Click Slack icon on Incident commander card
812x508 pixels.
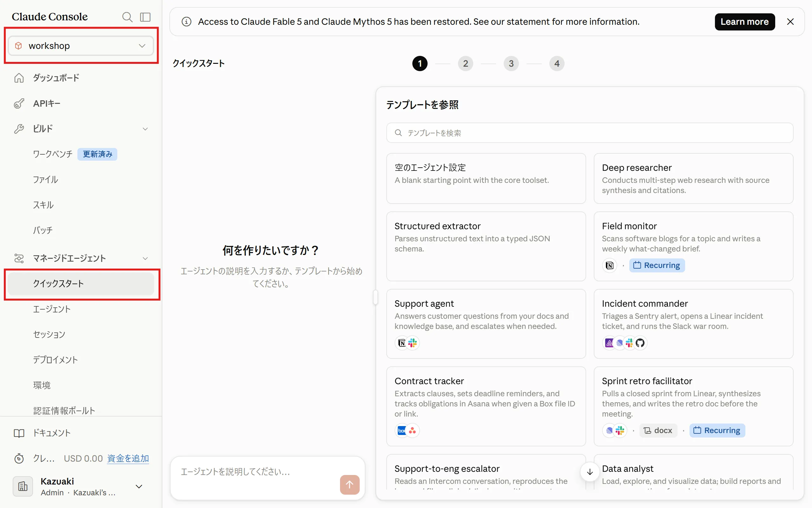coord(630,343)
